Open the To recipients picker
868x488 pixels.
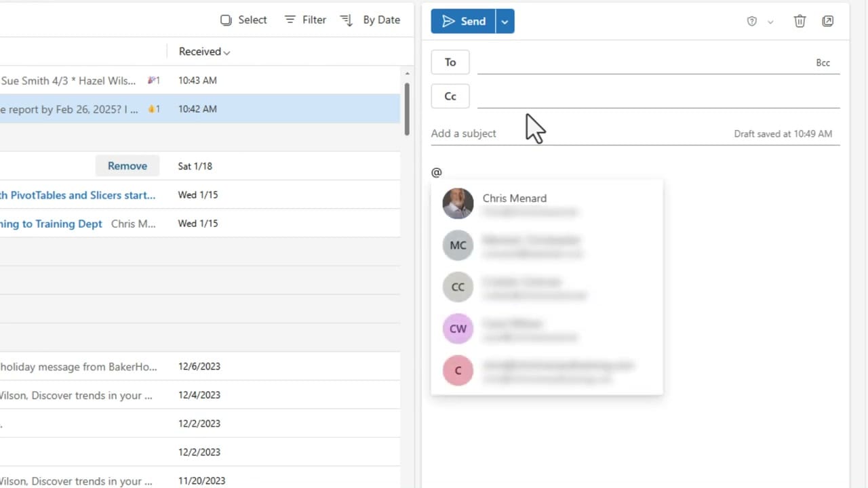coord(450,62)
